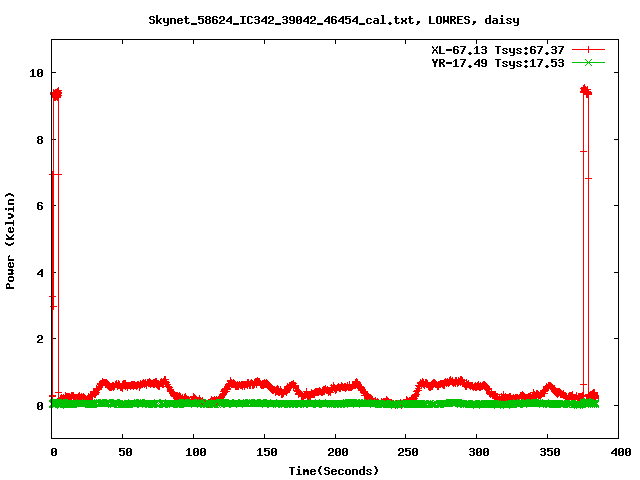Screen dimensions: 640x480
Task: Click x-axis tick label 300
Action: pyautogui.click(x=479, y=452)
